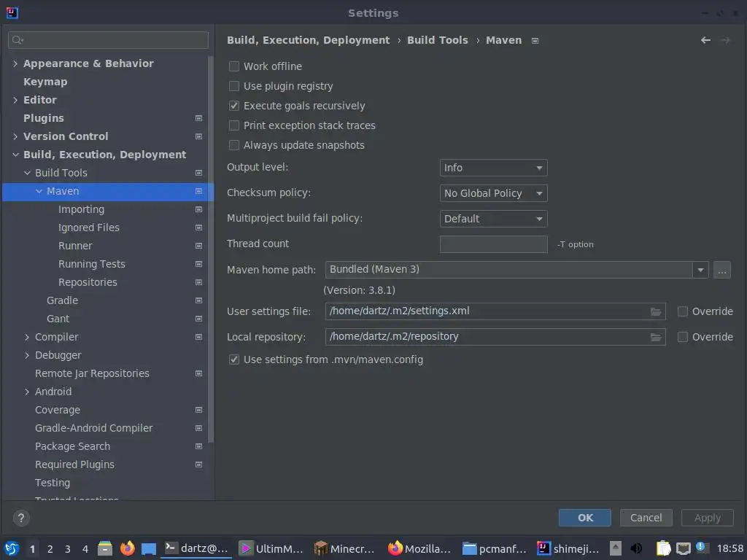The width and height of the screenshot is (747, 560).
Task: Open Repositories settings page
Action: coord(88,282)
